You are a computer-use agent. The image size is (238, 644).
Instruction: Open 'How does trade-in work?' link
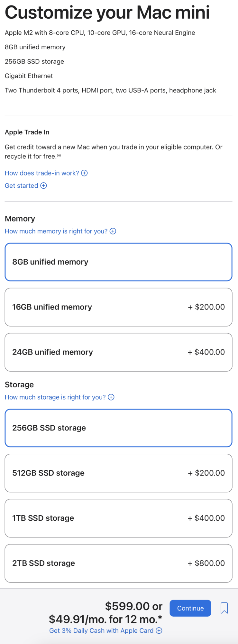pyautogui.click(x=42, y=173)
